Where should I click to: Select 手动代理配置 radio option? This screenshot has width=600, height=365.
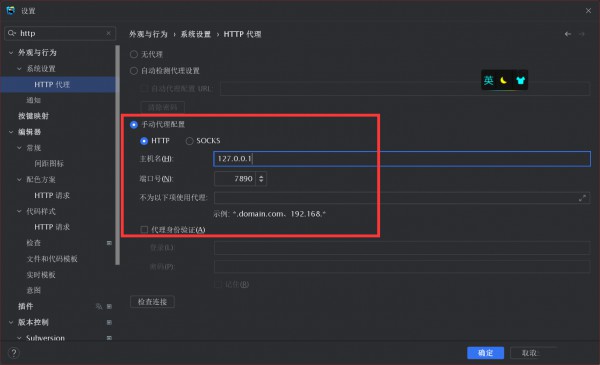[x=134, y=125]
